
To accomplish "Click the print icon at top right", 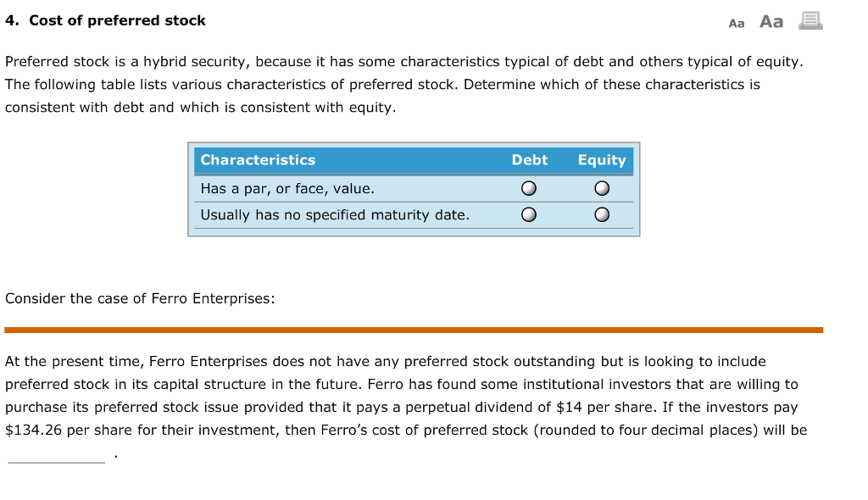I will point(810,21).
